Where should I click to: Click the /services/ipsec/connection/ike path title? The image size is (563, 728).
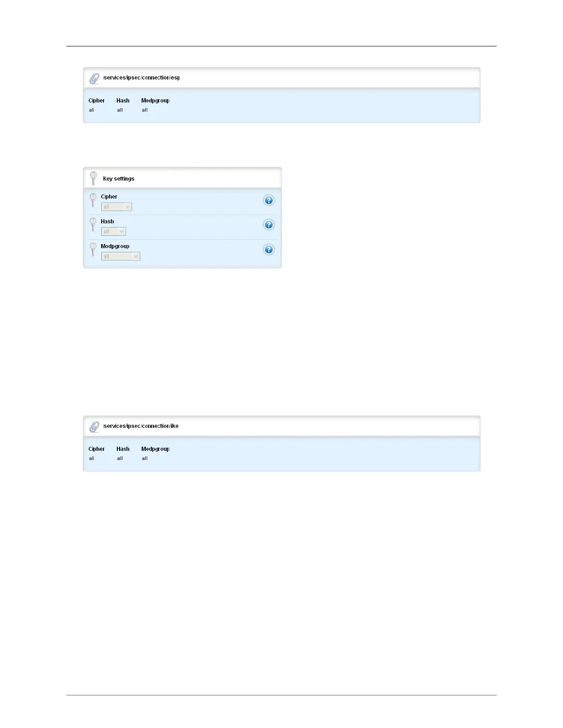click(141, 426)
